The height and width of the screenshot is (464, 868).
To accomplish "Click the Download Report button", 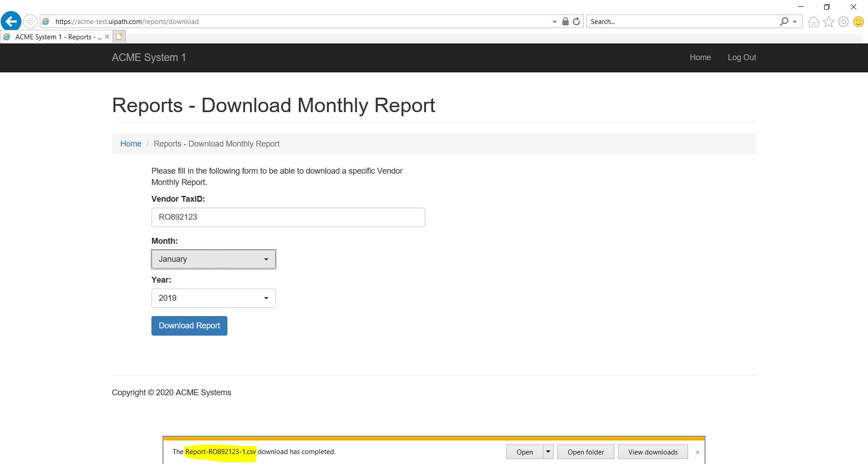I will [189, 326].
